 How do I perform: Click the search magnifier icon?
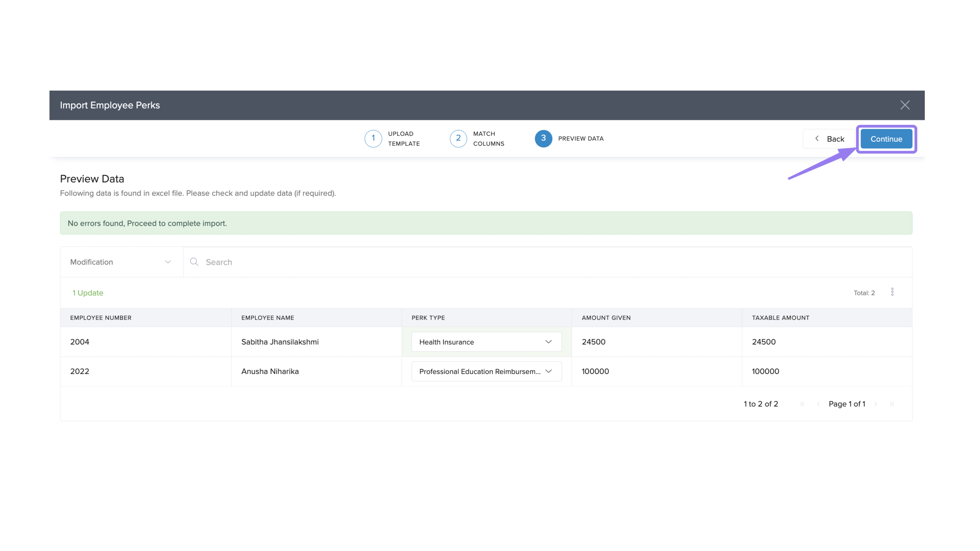pyautogui.click(x=194, y=262)
